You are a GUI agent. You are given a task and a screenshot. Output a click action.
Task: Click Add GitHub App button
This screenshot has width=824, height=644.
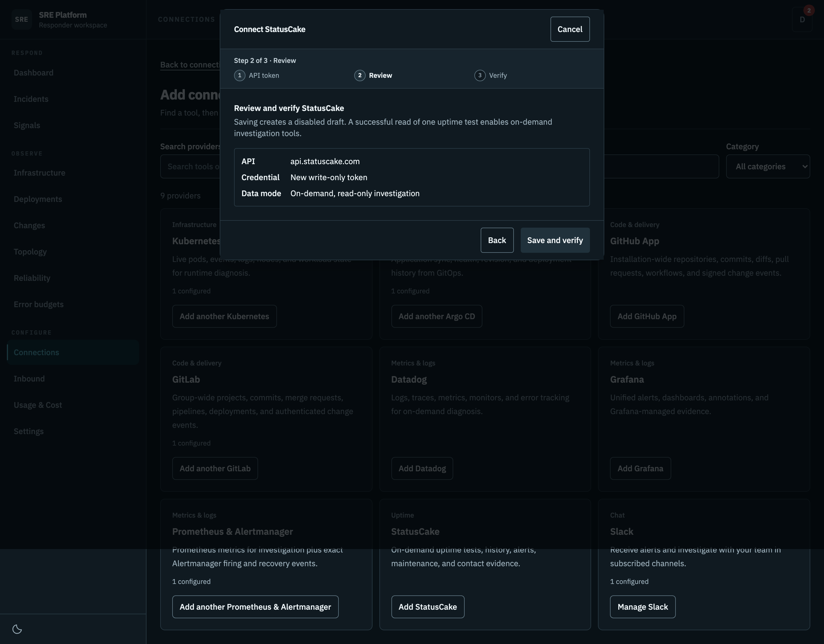(647, 316)
